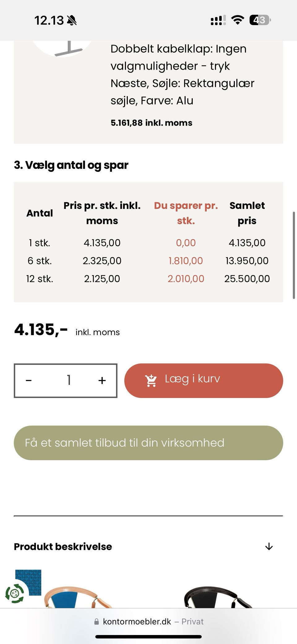Tap the quantity field showing 1

[69, 380]
